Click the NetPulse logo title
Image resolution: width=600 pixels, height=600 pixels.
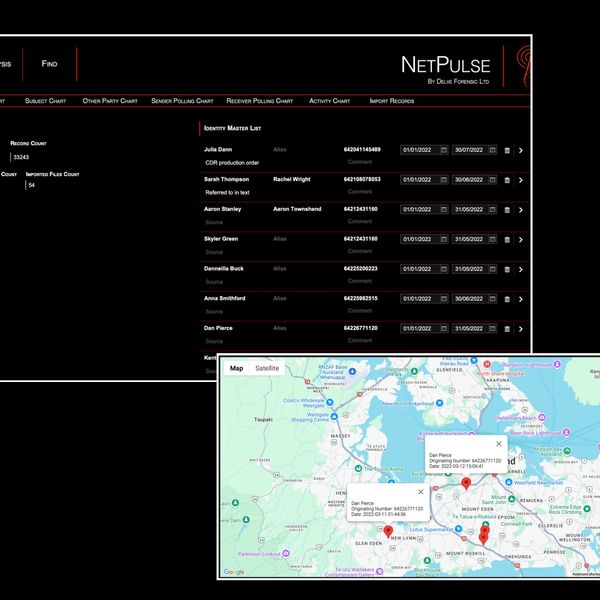(445, 65)
